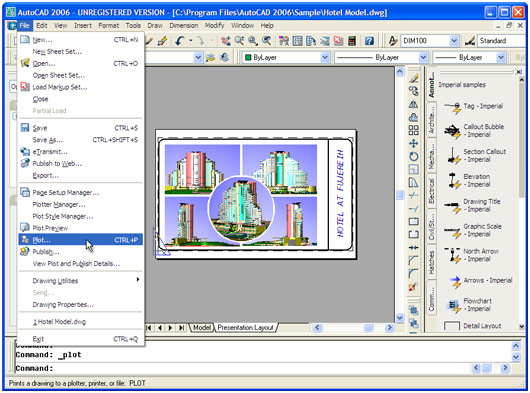Select the Stretch tool

pos(414,183)
